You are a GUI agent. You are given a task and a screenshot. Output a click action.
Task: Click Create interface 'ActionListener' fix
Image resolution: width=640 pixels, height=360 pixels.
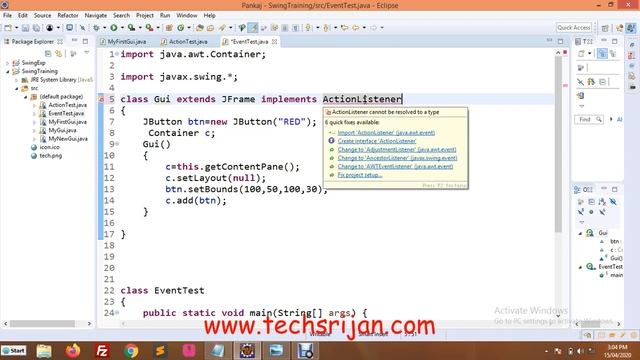377,141
